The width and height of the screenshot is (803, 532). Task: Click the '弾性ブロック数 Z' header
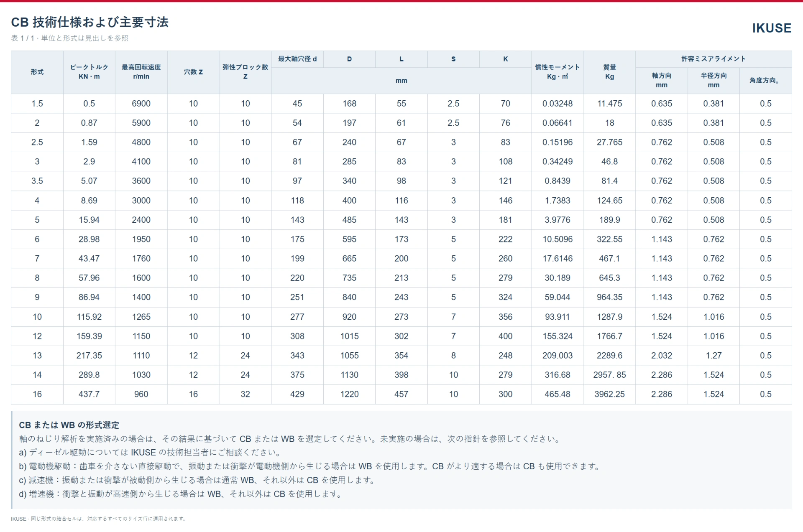point(245,72)
